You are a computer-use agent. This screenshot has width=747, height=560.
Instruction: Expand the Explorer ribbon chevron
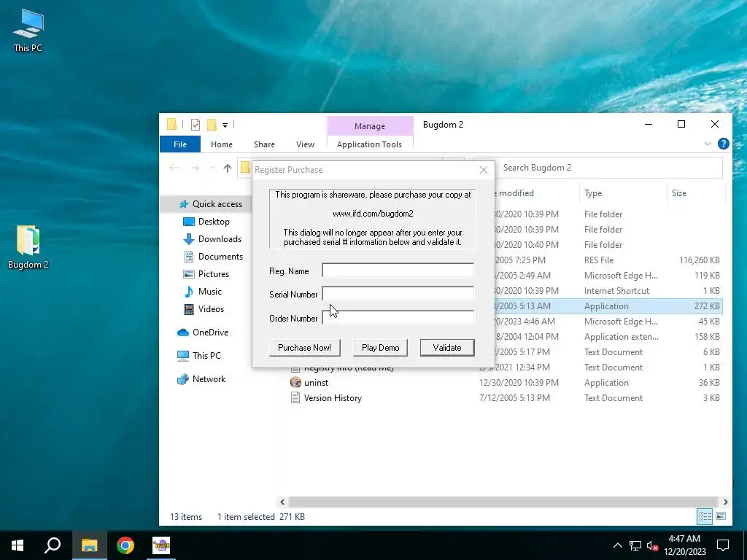click(708, 144)
